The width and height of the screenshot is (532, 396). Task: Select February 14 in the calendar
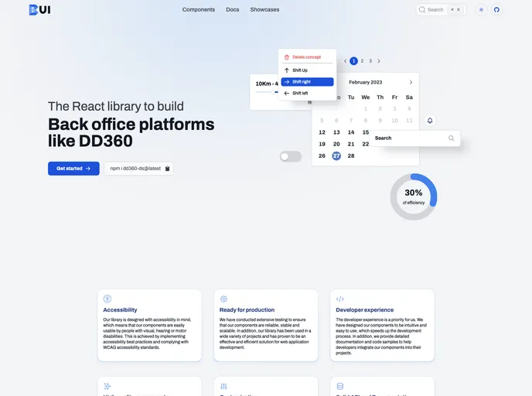(x=351, y=132)
